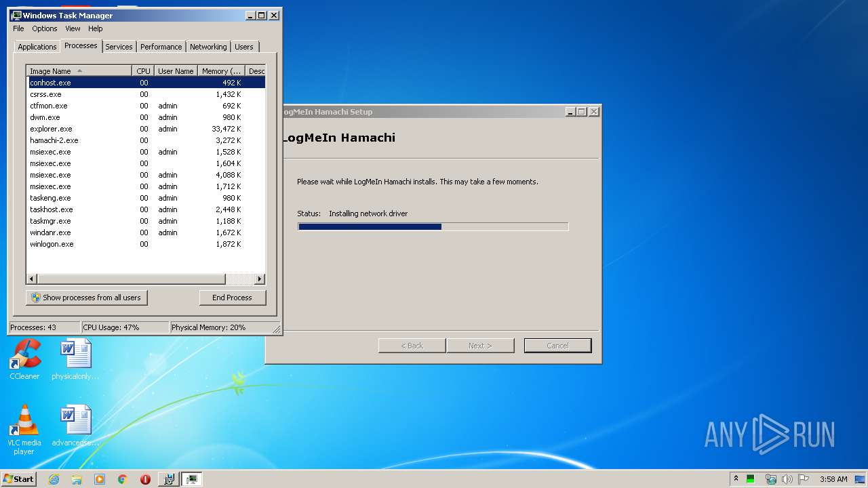
Task: Click the Show desktop button in the taskbar
Action: click(x=861, y=479)
